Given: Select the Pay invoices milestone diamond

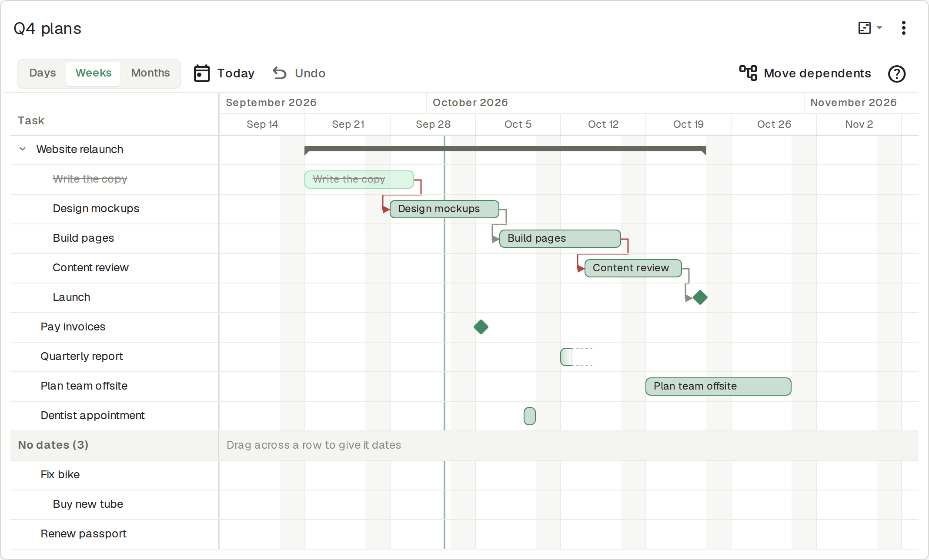Looking at the screenshot, I should pyautogui.click(x=481, y=327).
